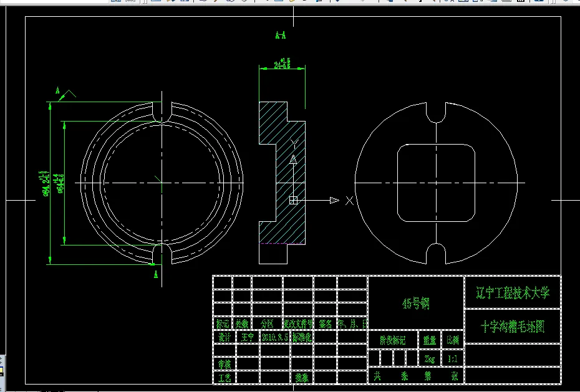Screen dimensions: 580x392
Task: Click the UCS origin square marker
Action: [293, 200]
